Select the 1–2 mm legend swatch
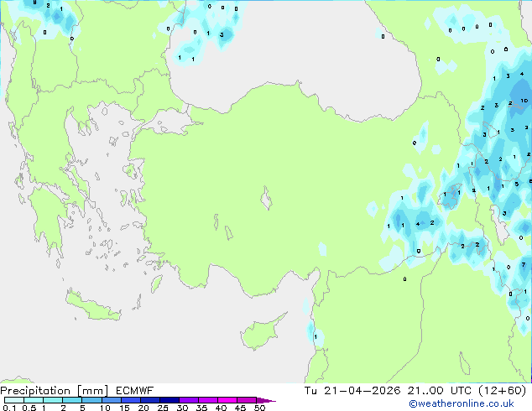Viewport: 532px width, 411px height. point(53,400)
